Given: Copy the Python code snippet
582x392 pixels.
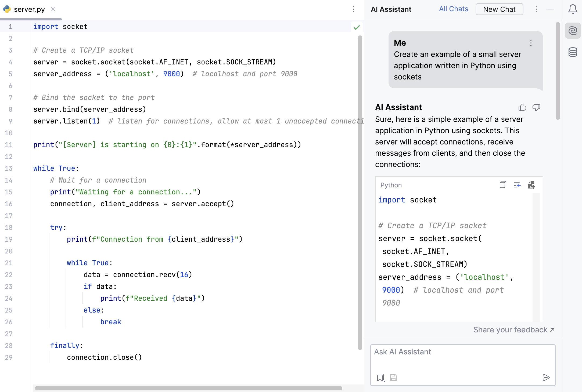Looking at the screenshot, I should (503, 185).
